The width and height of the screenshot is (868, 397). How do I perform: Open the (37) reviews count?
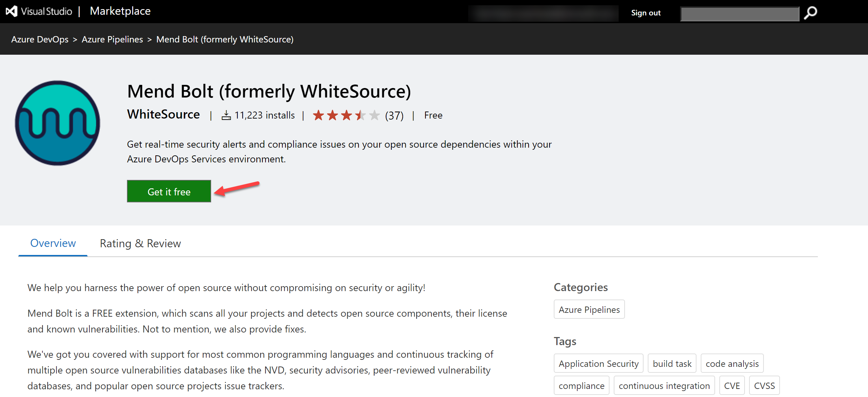394,115
